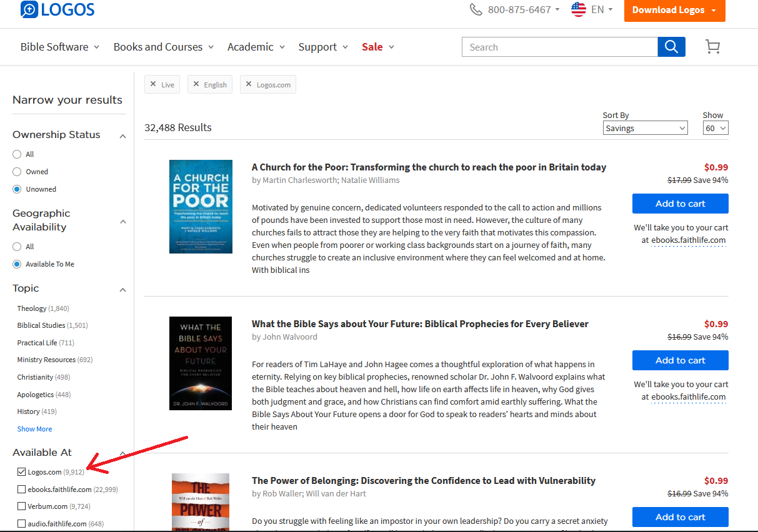
Task: Collapse the Ownership Status section
Action: point(122,136)
